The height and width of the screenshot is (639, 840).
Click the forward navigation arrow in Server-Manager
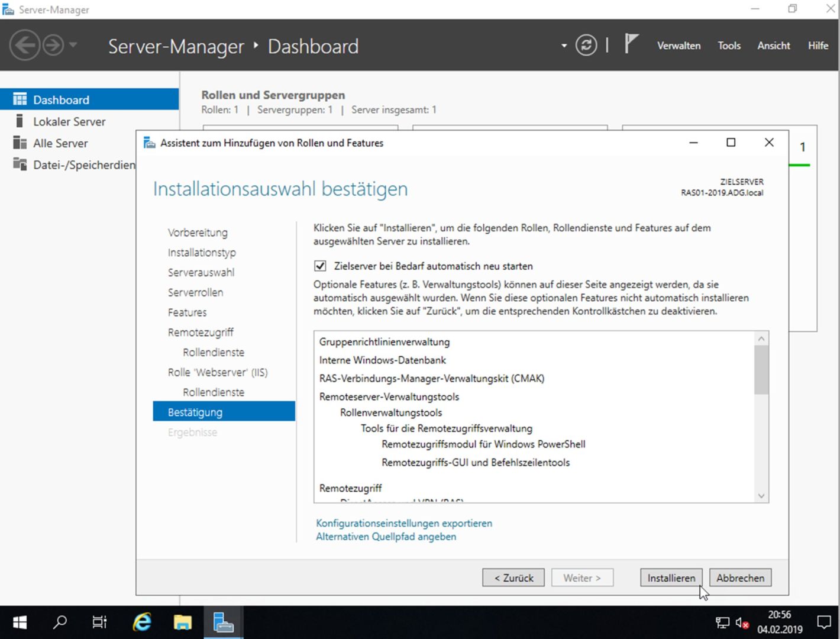click(x=53, y=45)
